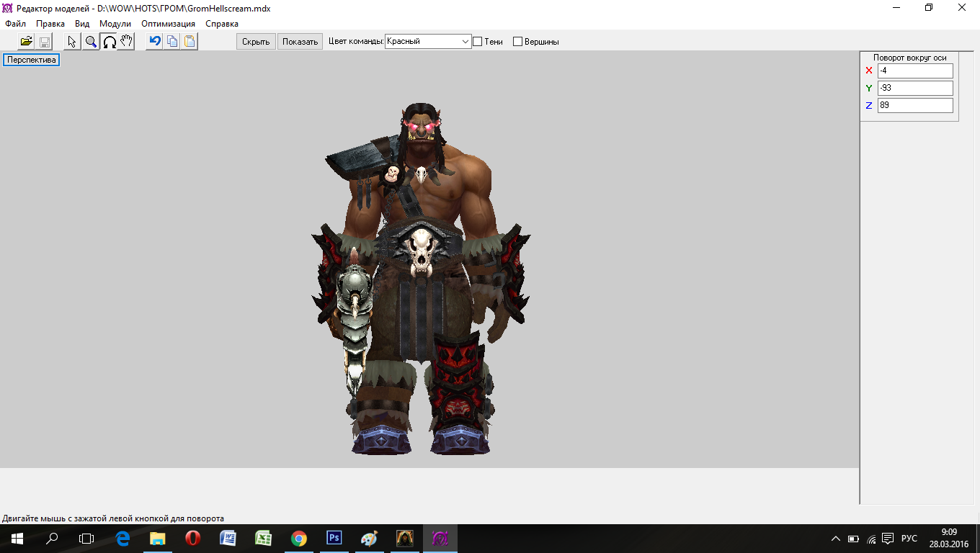This screenshot has width=980, height=553.
Task: Select the hand pan tool
Action: [x=126, y=42]
